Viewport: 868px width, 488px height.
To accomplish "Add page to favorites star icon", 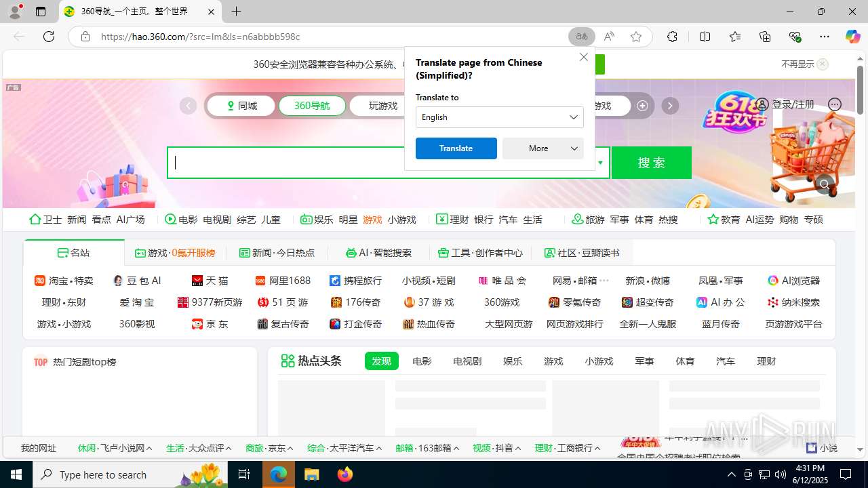I will [636, 37].
